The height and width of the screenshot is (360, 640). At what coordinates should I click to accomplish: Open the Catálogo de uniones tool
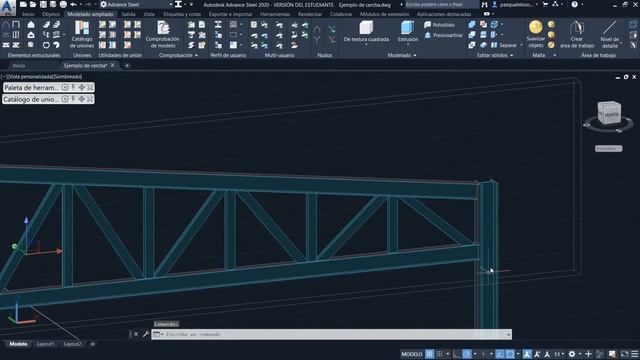(x=82, y=34)
